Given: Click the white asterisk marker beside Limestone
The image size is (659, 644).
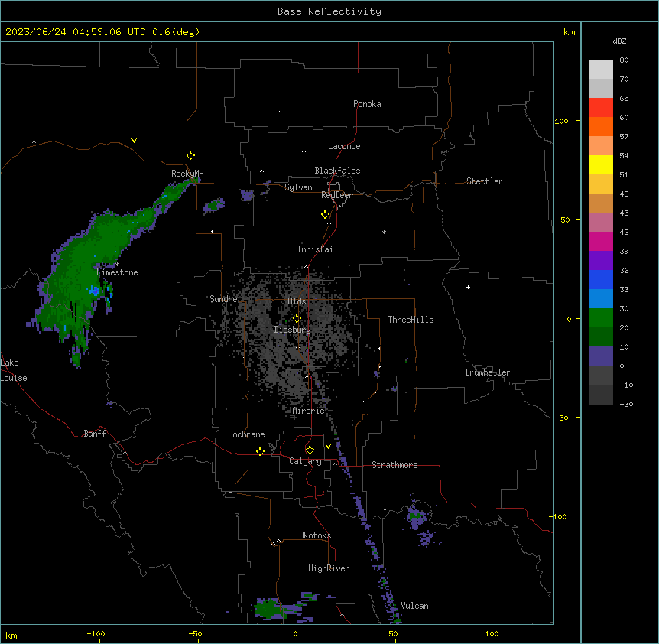Looking at the screenshot, I should 117,265.
